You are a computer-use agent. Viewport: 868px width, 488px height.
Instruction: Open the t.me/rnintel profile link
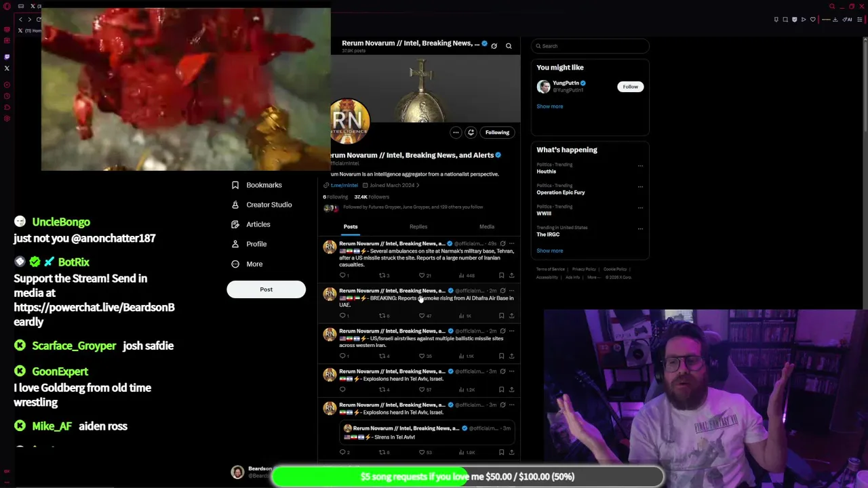(344, 185)
